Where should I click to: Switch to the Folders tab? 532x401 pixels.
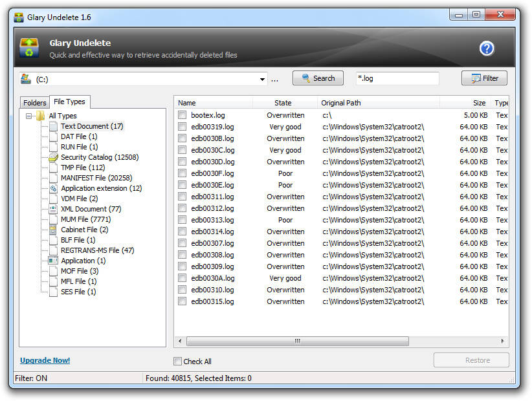(x=34, y=102)
